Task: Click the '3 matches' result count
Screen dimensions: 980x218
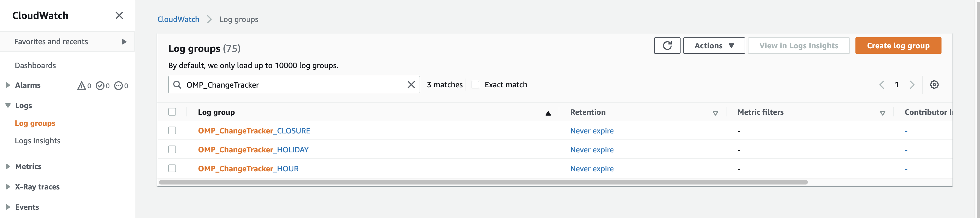Action: tap(444, 85)
